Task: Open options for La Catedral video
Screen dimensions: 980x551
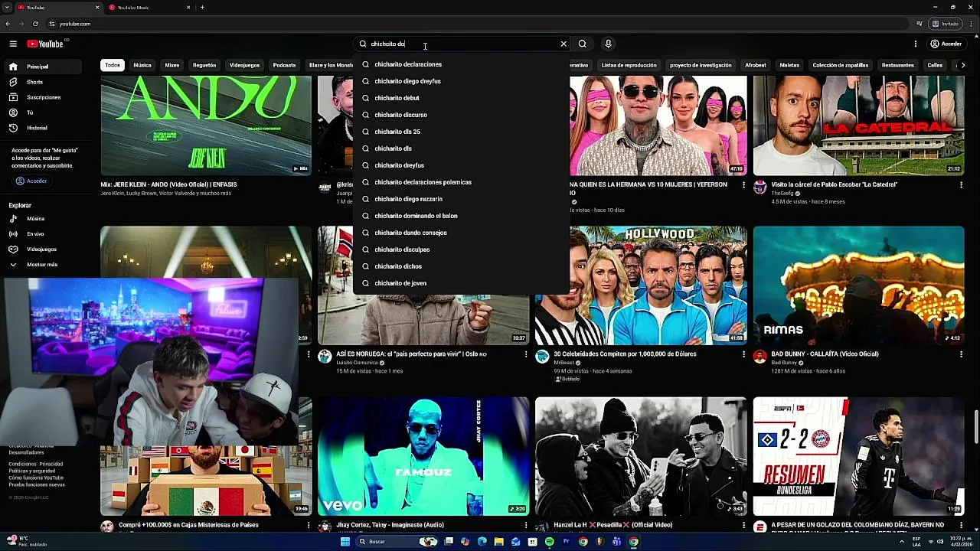Action: point(961,184)
